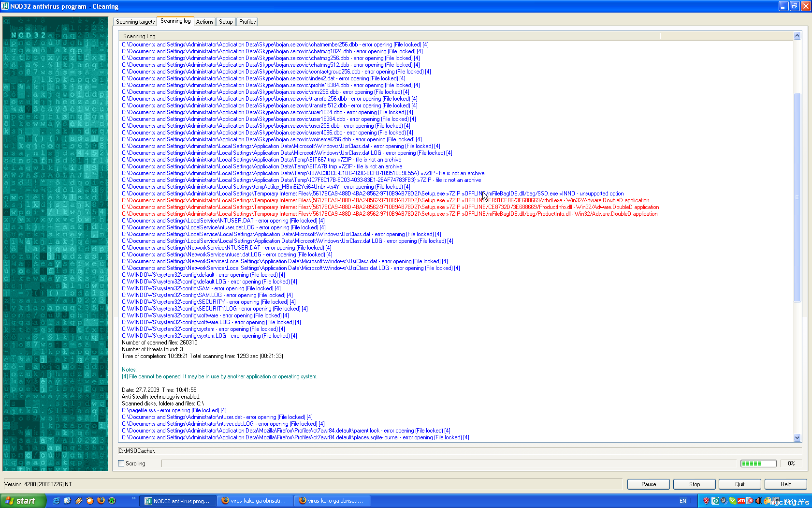This screenshot has width=812, height=508.
Task: Stop the running scan
Action: pyautogui.click(x=695, y=484)
